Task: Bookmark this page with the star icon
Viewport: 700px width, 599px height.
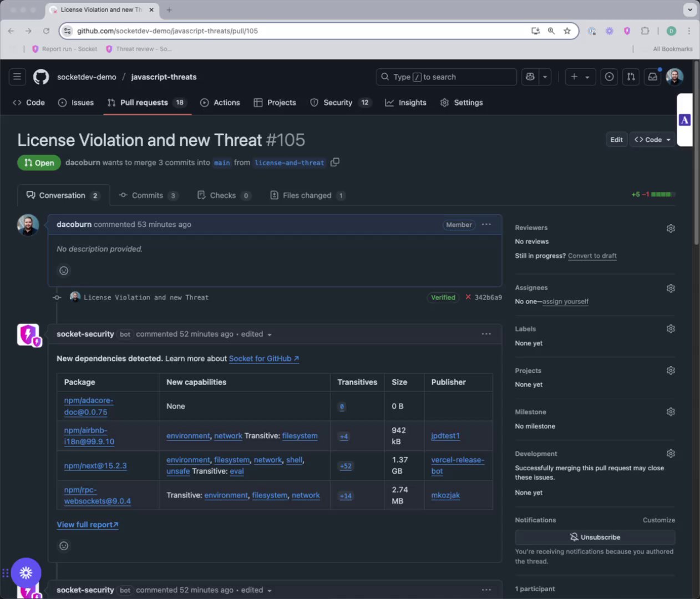Action: [x=567, y=31]
